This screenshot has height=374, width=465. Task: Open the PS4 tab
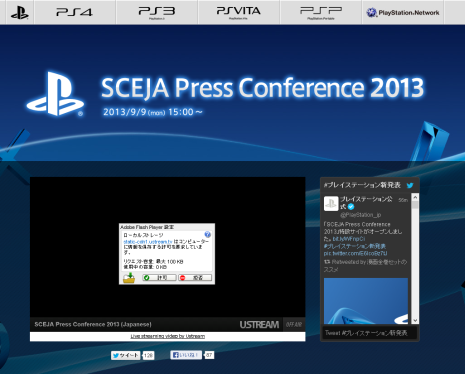pyautogui.click(x=75, y=12)
